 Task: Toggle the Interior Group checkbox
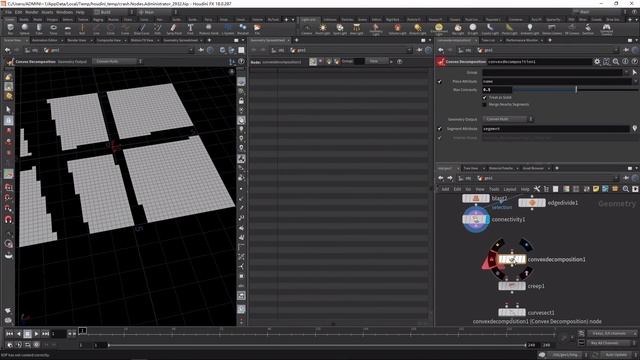click(x=440, y=138)
